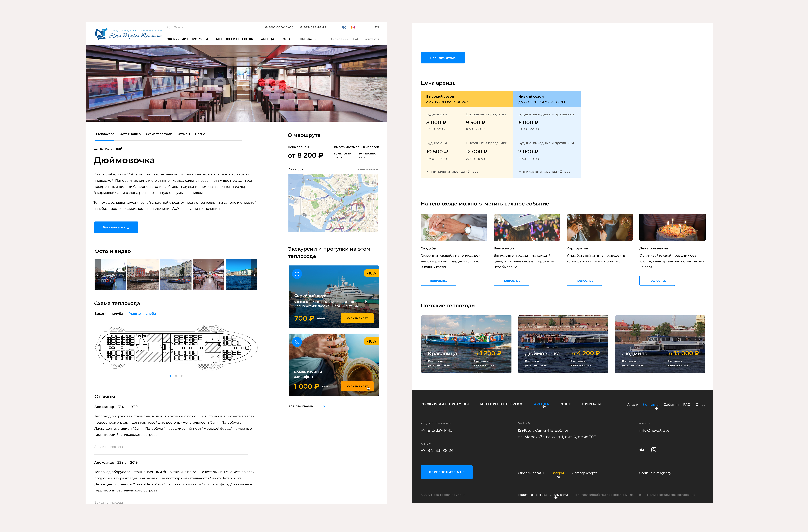Click ПОДРОБНЕЕ under День рождения

(x=657, y=281)
